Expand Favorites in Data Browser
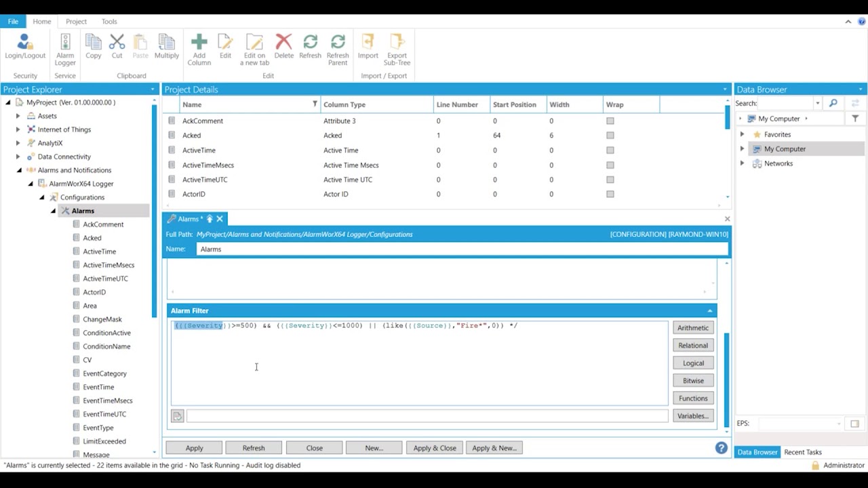This screenshot has height=488, width=868. click(742, 134)
